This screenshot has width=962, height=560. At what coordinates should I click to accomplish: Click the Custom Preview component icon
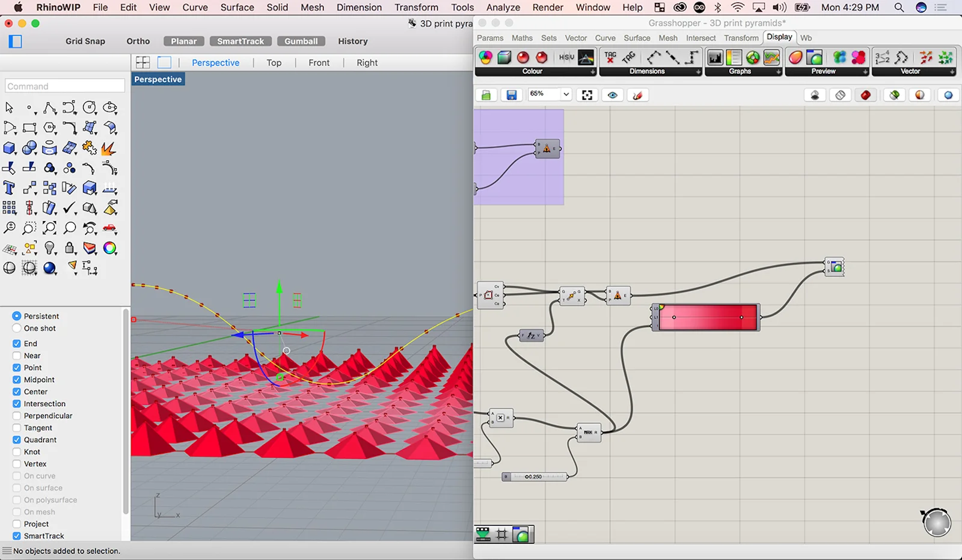pos(814,58)
